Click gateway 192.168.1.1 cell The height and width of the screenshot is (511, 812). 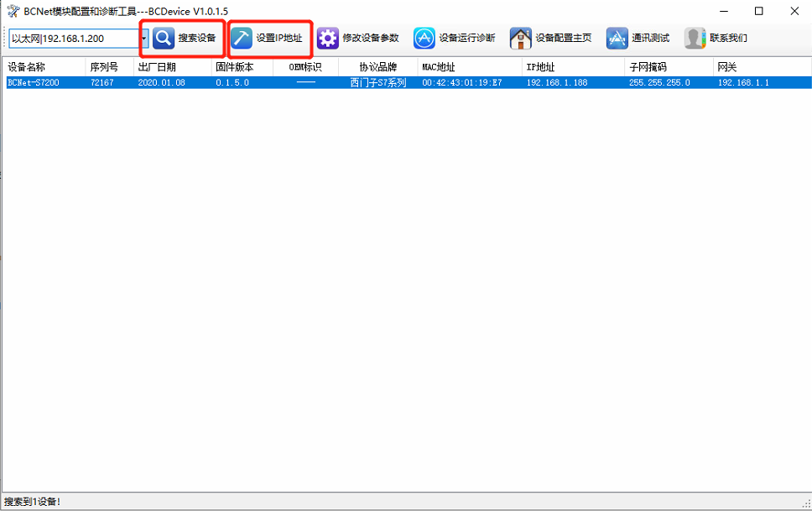point(744,82)
